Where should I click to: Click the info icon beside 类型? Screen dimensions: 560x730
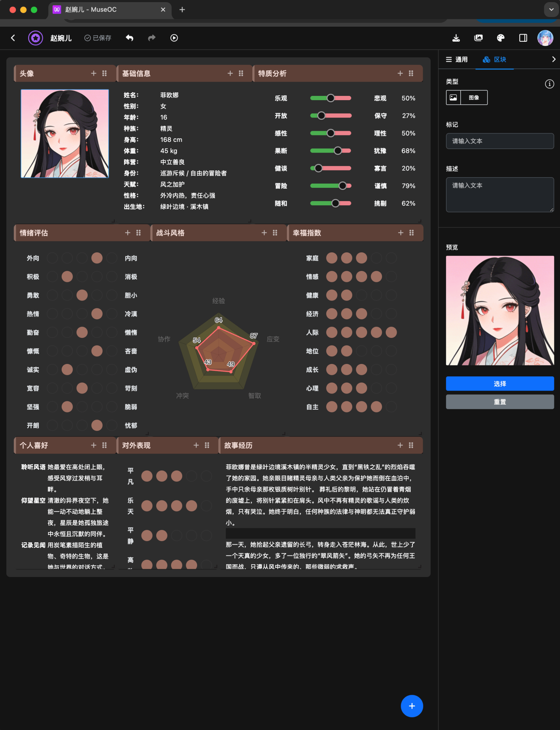pos(549,84)
